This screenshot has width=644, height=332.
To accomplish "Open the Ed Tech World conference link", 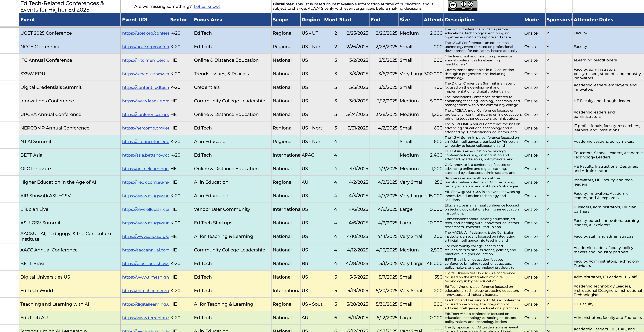I will pos(145,291).
